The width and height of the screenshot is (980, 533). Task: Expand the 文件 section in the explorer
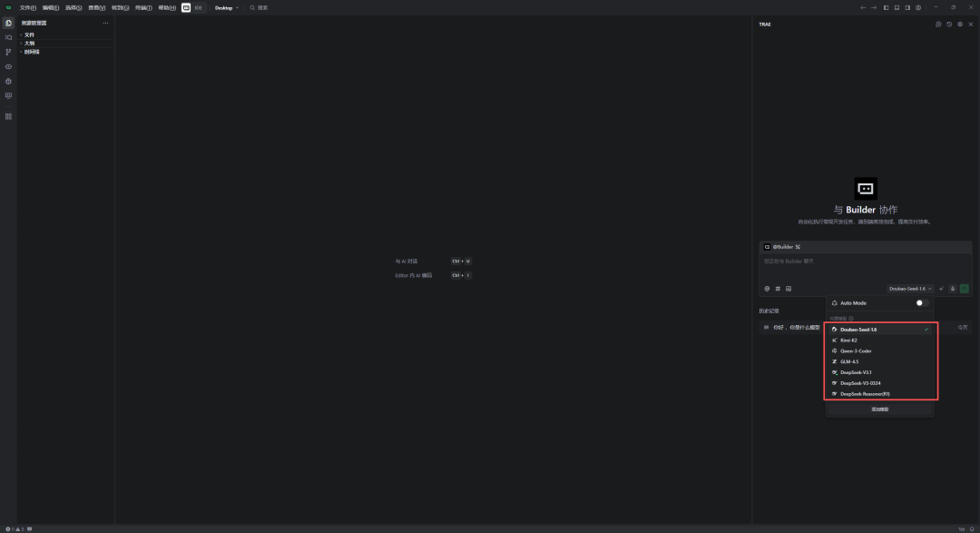(65, 35)
